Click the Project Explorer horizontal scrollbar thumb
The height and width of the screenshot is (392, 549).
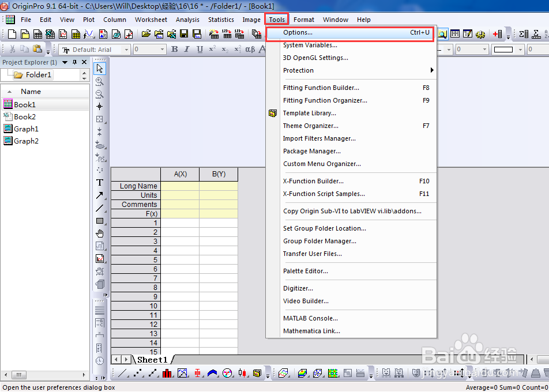pos(19,375)
